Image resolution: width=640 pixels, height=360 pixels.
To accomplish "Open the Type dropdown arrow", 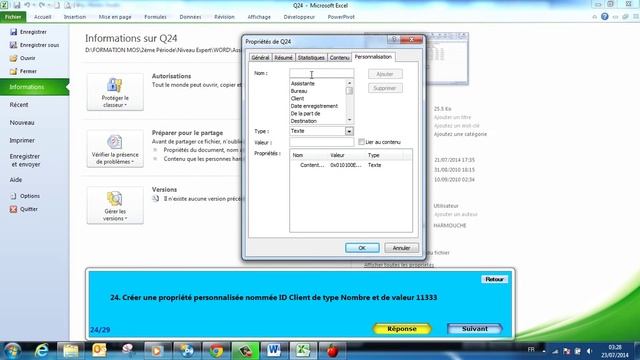I will pos(349,131).
